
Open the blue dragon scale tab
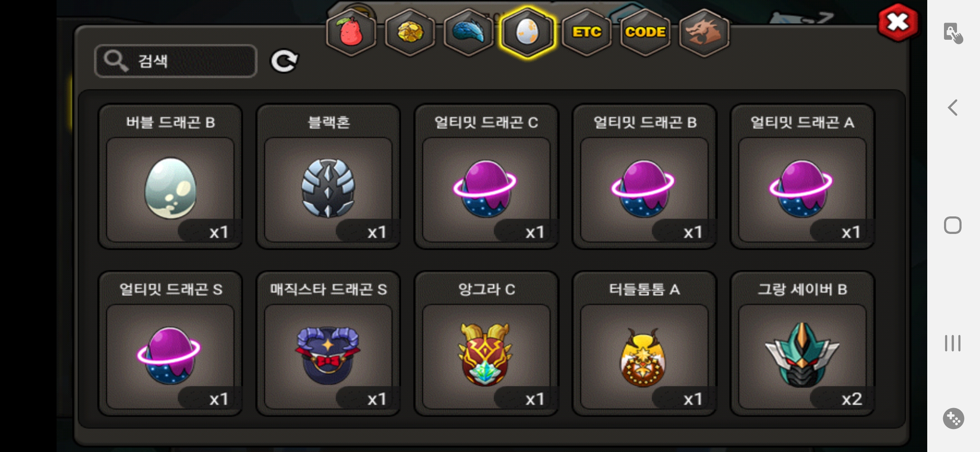point(469,32)
